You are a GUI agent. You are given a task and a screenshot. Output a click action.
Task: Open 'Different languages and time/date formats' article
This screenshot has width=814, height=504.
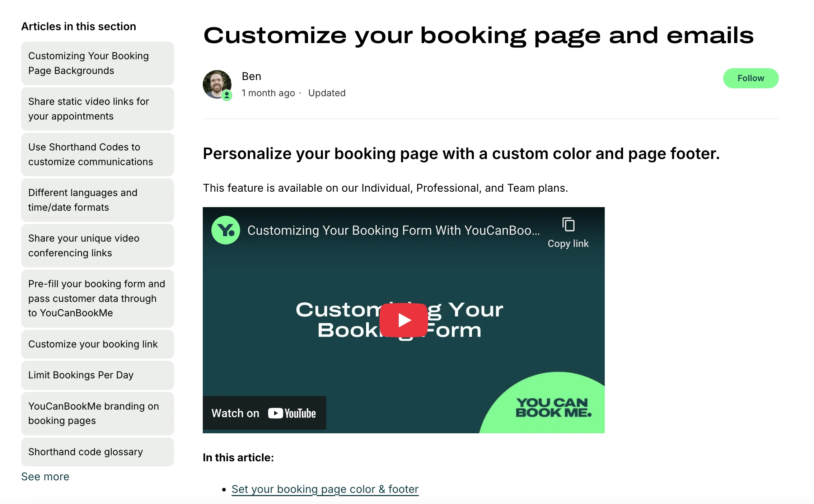coord(98,200)
